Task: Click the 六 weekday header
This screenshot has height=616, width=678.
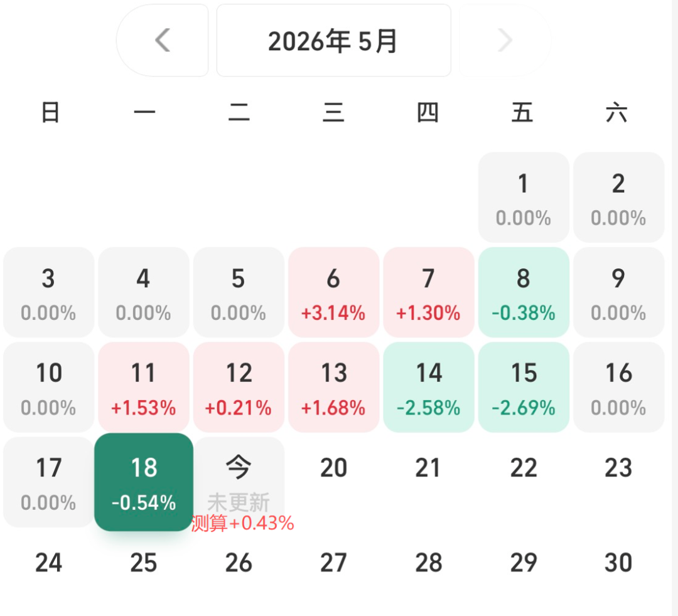Action: (616, 112)
